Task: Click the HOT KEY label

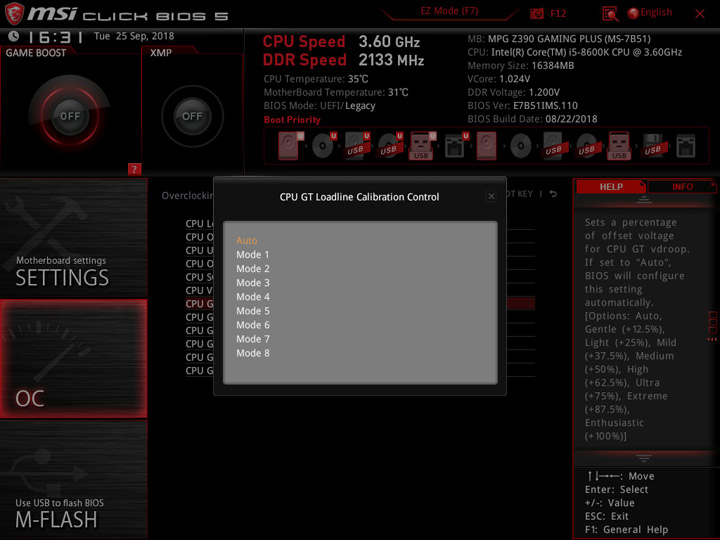Action: click(x=519, y=194)
